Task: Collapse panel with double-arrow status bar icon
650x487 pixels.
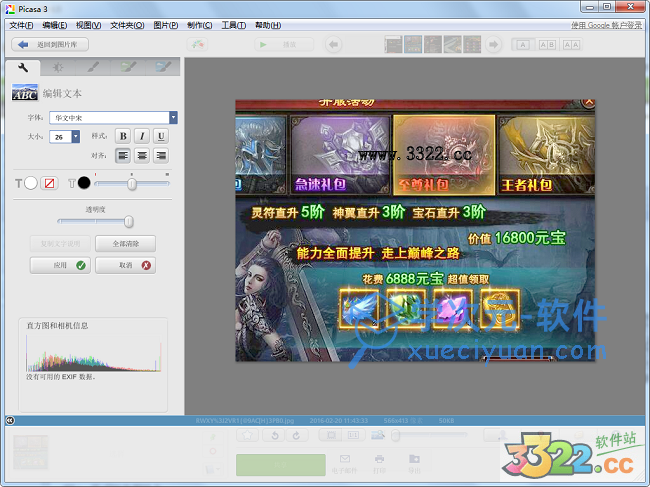Action: pyautogui.click(x=10, y=421)
